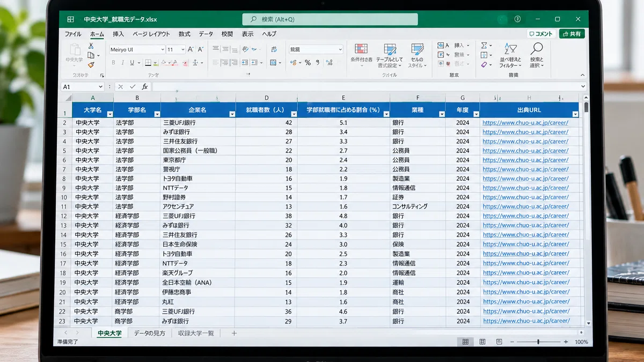This screenshot has height=362, width=644.
Task: Open the 年度 column filter dropdown
Action: [476, 114]
